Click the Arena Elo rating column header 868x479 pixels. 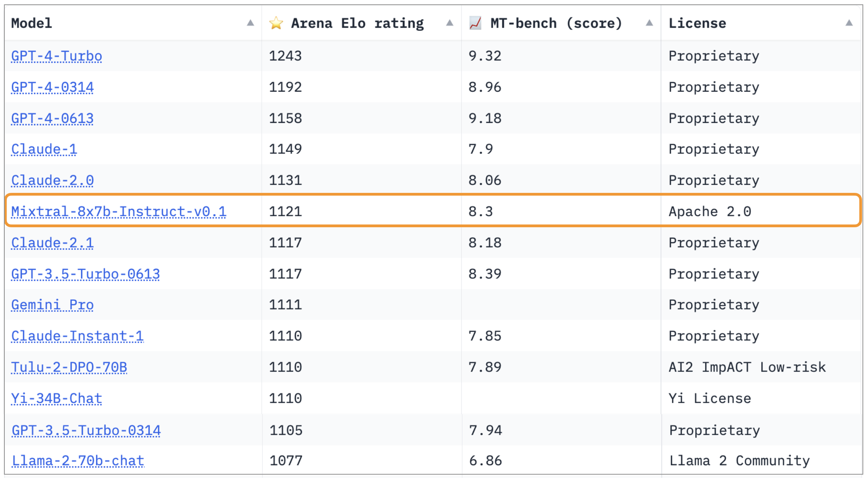pyautogui.click(x=357, y=23)
